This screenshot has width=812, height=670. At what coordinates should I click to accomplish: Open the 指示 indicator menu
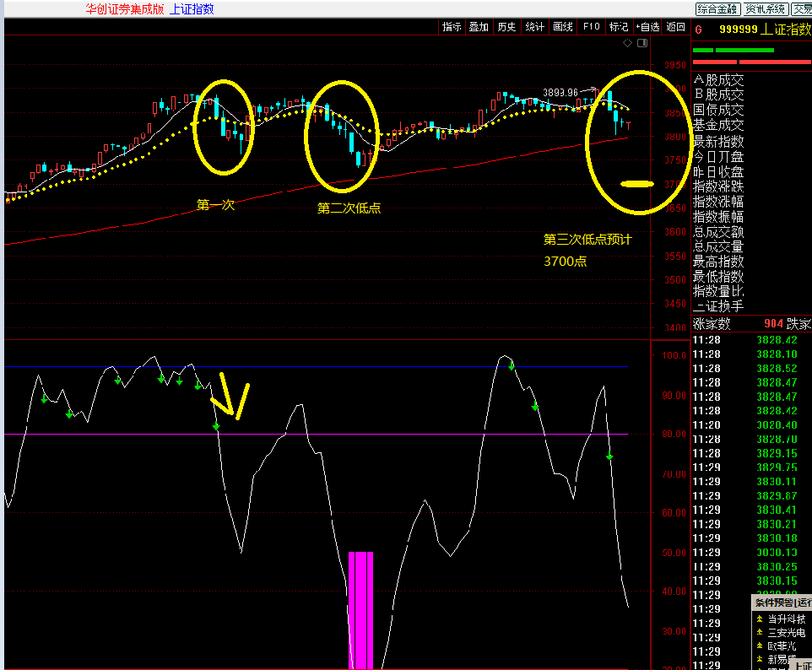point(452,27)
